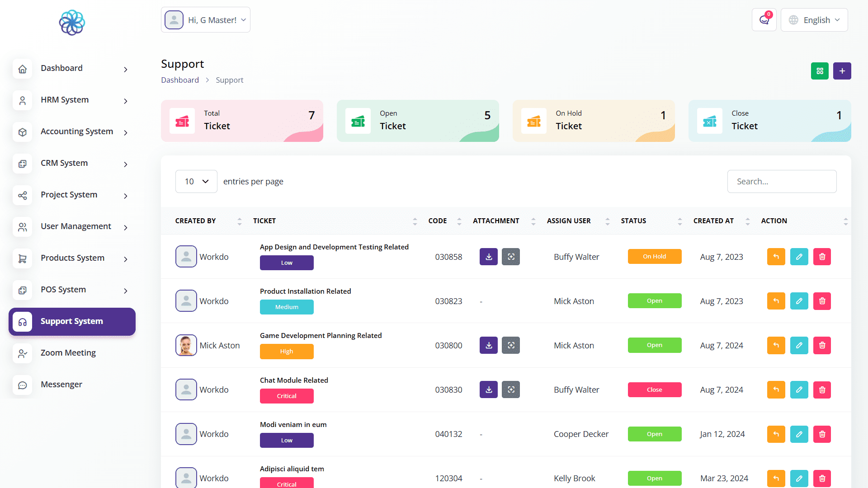The height and width of the screenshot is (488, 868).
Task: Open the English language dropdown
Action: (814, 20)
